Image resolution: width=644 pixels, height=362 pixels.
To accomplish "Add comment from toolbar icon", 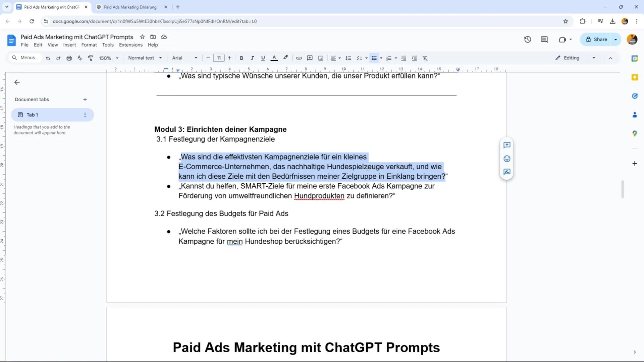I will point(310,58).
